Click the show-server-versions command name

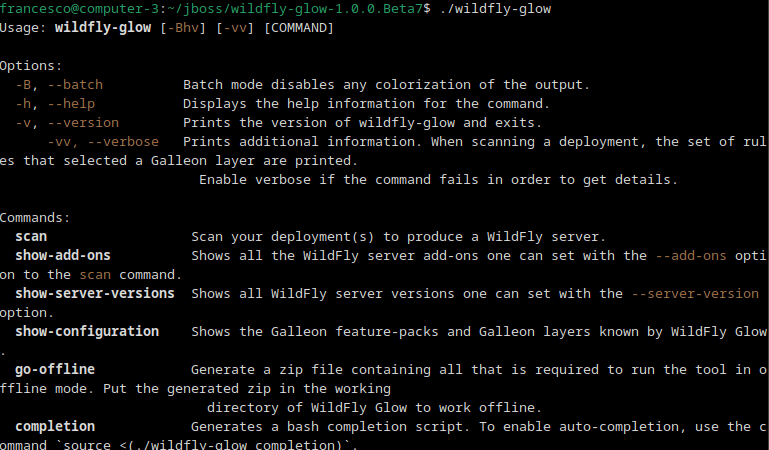click(x=95, y=294)
